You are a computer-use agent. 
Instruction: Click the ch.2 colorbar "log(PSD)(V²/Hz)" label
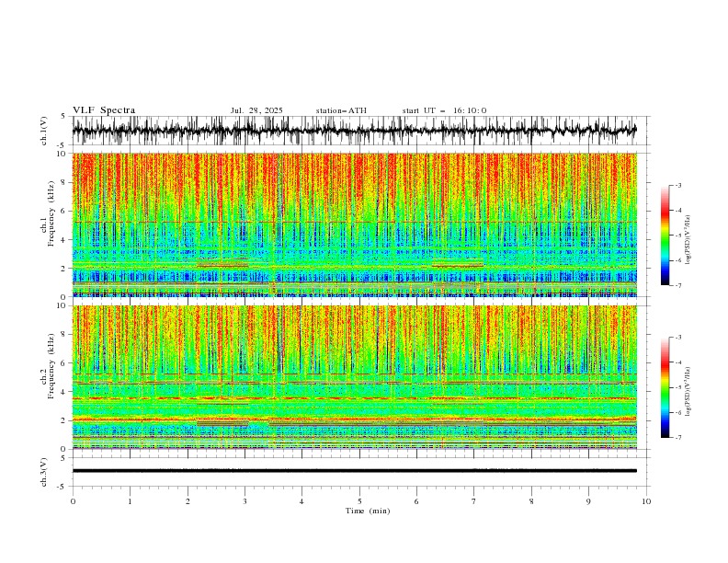(688, 392)
